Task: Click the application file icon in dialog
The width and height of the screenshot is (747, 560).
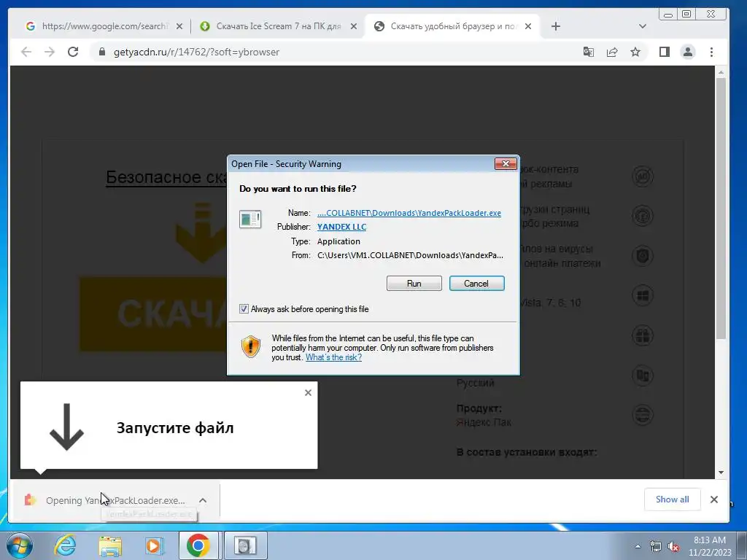Action: (250, 219)
